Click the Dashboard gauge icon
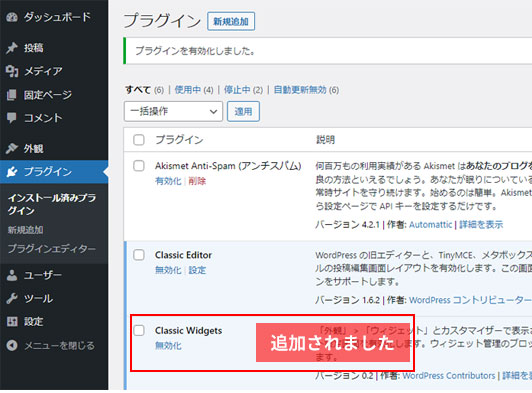Screen dimensions: 532x393 [12, 17]
